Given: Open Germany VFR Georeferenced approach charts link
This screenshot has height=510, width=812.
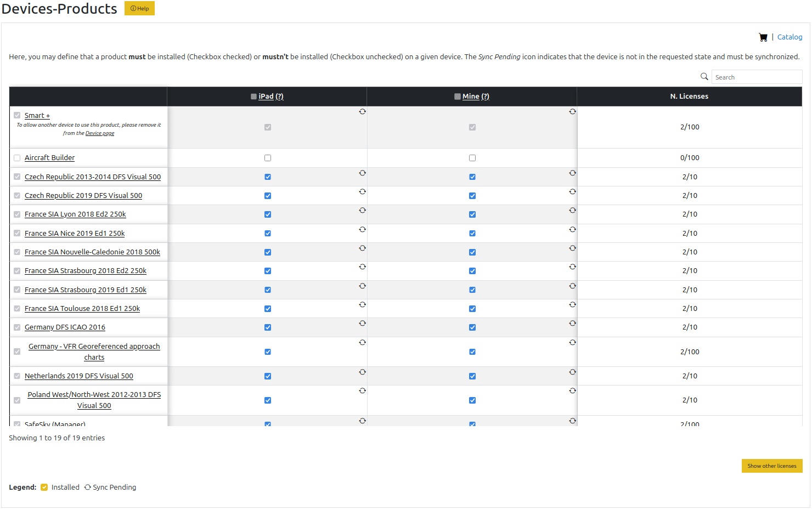Looking at the screenshot, I should [x=94, y=352].
